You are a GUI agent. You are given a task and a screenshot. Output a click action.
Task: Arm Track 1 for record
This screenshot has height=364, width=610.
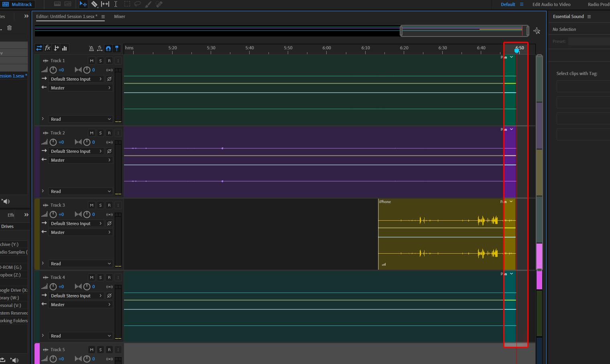(x=109, y=61)
